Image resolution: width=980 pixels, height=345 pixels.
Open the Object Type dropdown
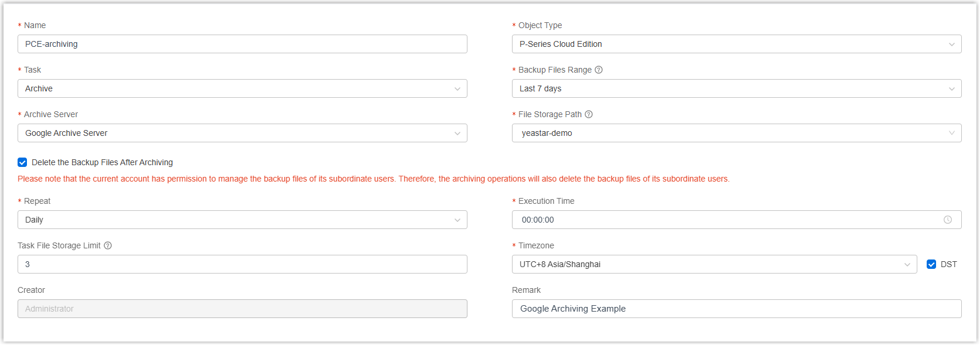coord(736,44)
